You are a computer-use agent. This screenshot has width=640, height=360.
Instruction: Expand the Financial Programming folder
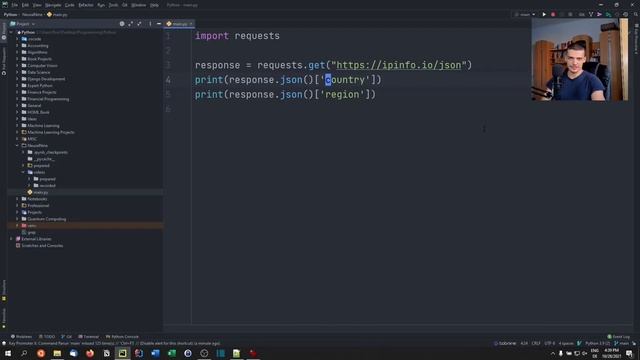(17, 99)
